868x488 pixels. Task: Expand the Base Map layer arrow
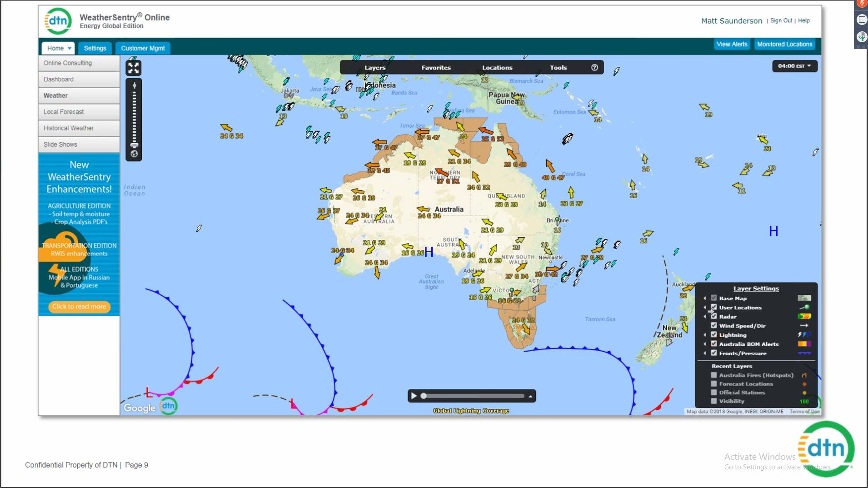coord(705,299)
